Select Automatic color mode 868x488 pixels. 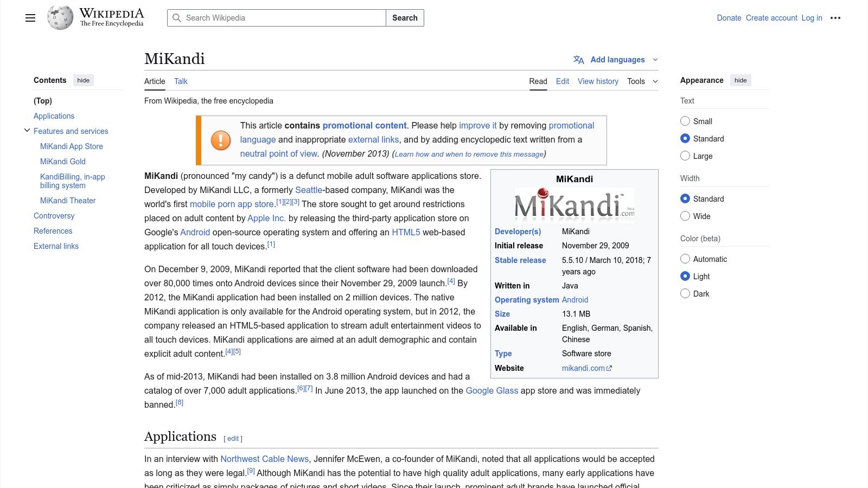tap(685, 259)
